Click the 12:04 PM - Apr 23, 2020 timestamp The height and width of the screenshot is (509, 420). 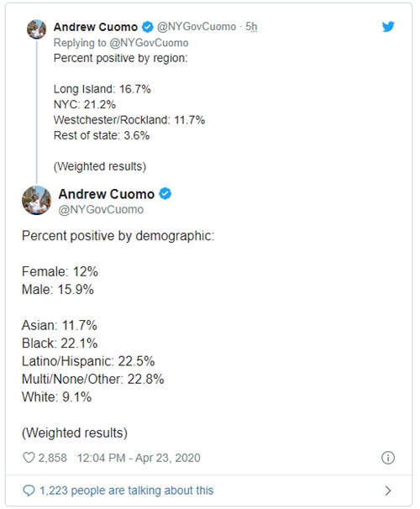[x=139, y=458]
